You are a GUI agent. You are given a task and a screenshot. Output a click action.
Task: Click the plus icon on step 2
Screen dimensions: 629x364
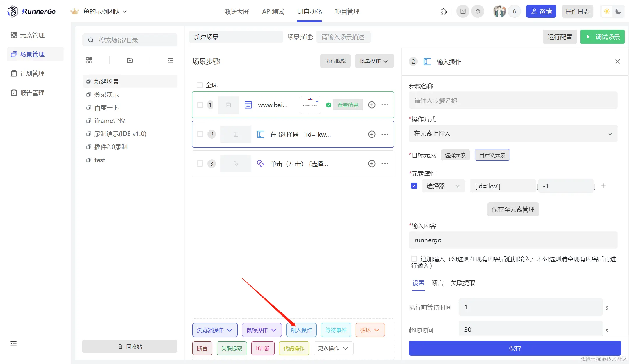(x=372, y=134)
